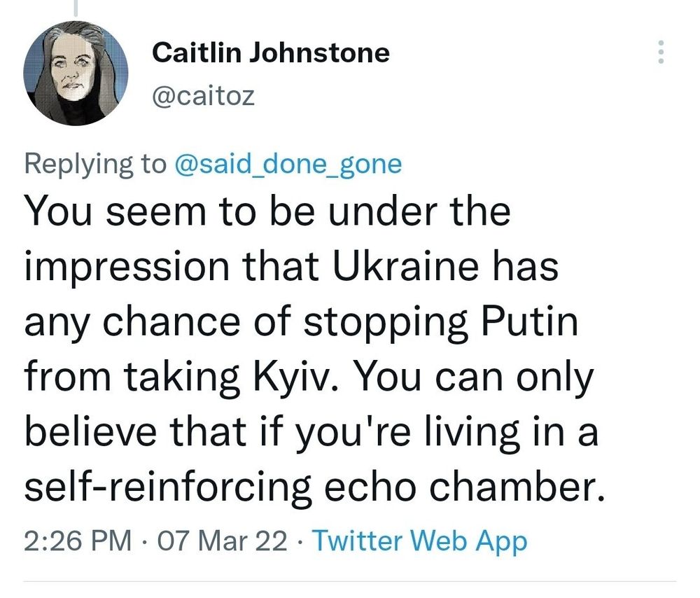Screen dimensions: 700x598
Task: Click the Twitter Web App source link
Action: point(419,540)
